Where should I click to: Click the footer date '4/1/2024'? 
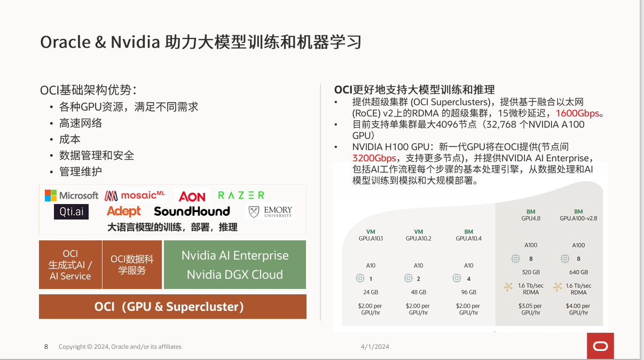coord(375,347)
